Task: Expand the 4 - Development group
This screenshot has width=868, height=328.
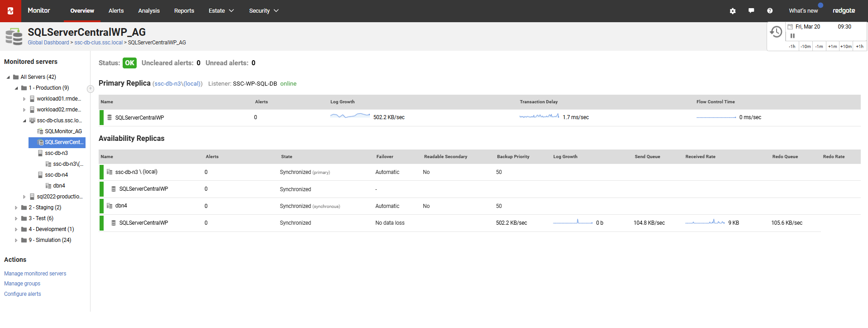Action: 16,229
